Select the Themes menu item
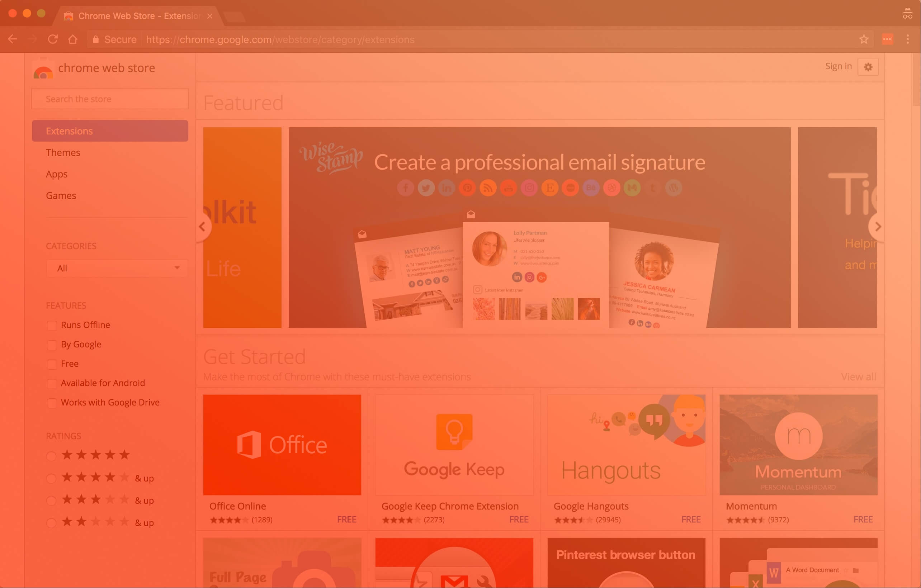 click(63, 152)
